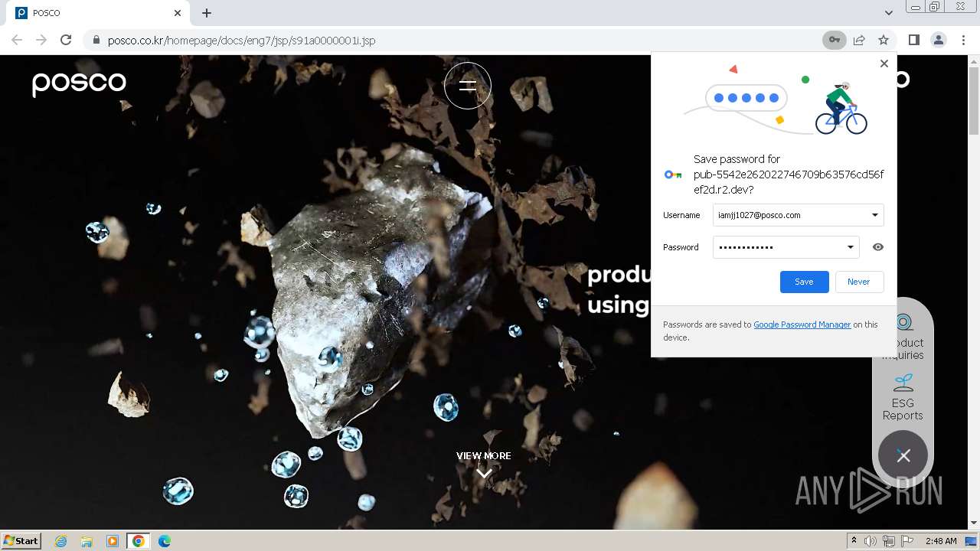Open the tab search chevron

coord(888,13)
